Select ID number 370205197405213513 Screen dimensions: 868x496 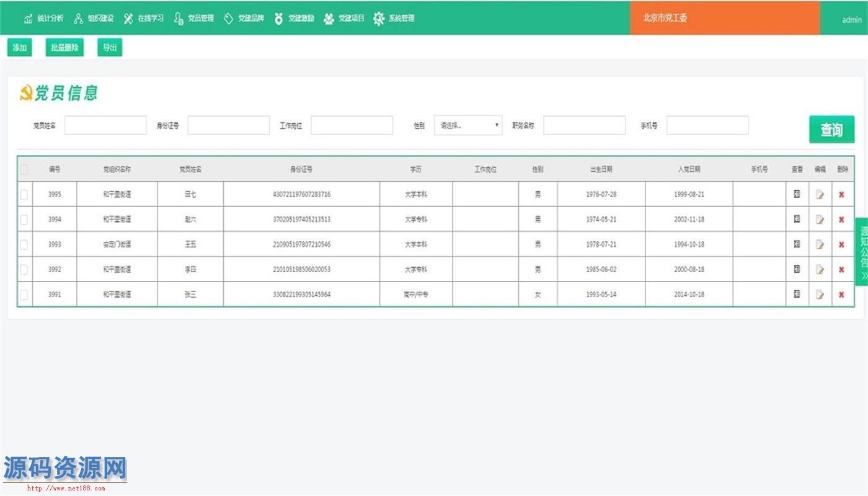coord(302,219)
